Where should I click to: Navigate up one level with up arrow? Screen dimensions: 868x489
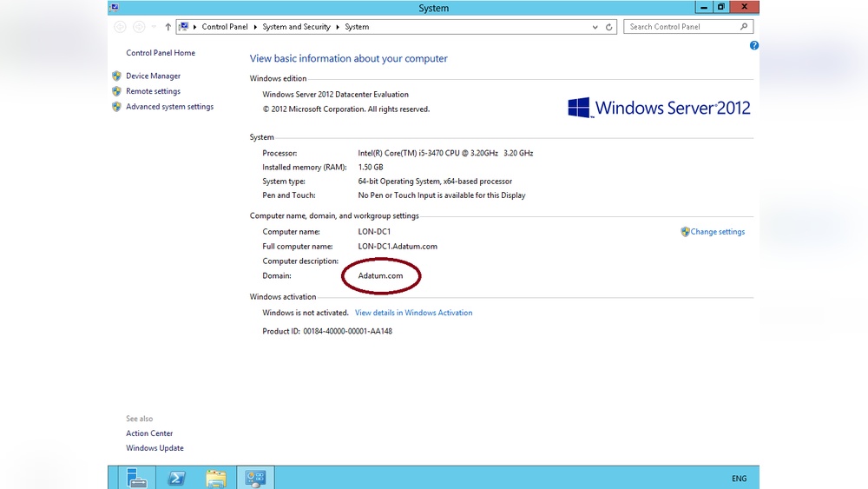tap(168, 27)
